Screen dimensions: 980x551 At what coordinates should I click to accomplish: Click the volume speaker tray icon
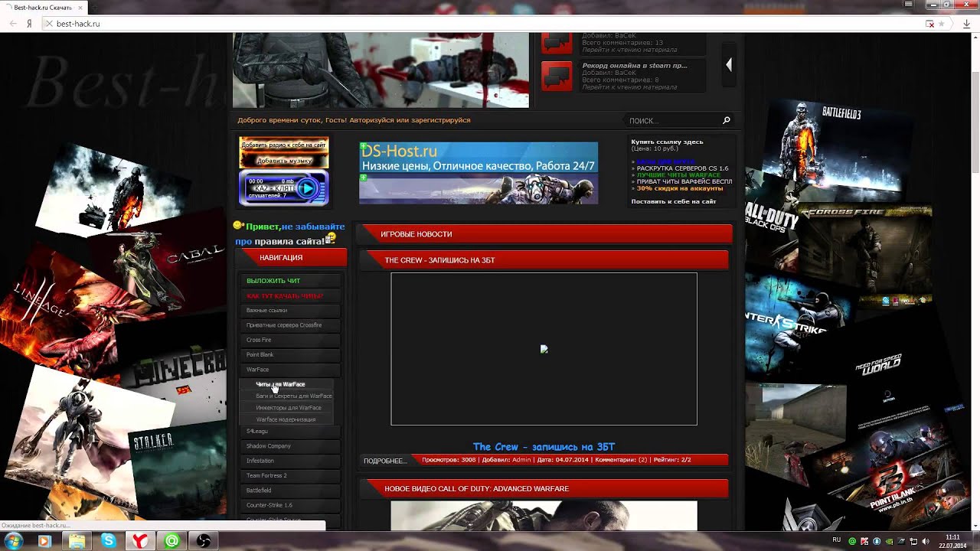click(926, 541)
